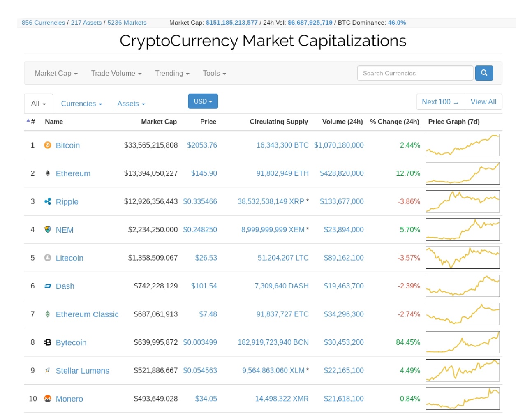Sort table by Price column

coord(208,122)
